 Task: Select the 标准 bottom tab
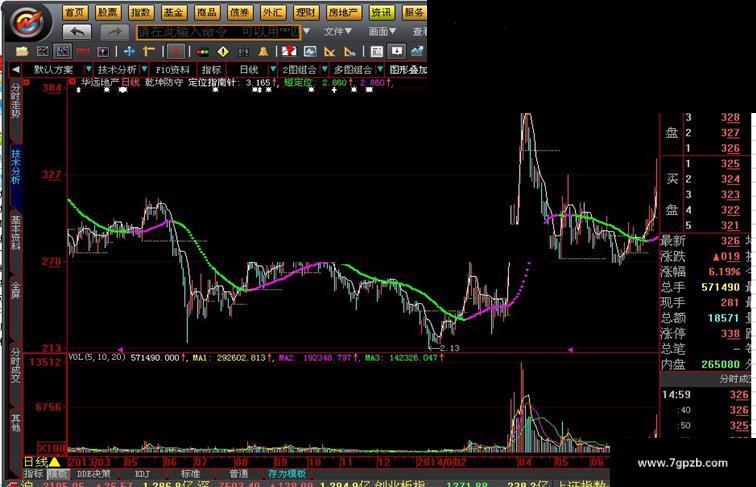[x=190, y=474]
